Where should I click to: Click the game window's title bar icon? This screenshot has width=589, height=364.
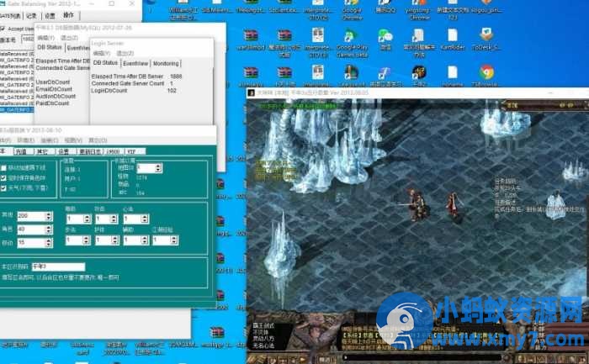[x=252, y=92]
